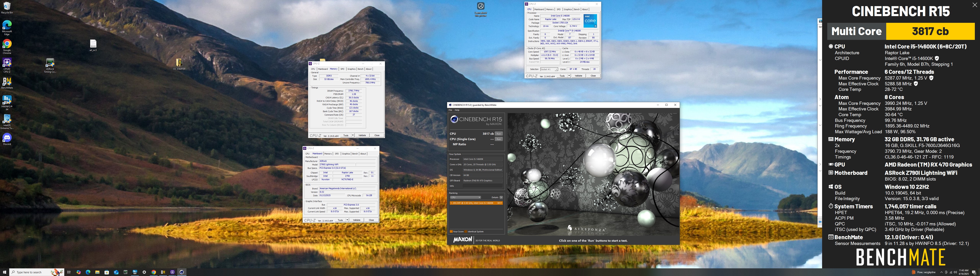The image size is (980, 276).
Task: Open Tools dropdown arrow in top CPU-Z
Action: [569, 76]
